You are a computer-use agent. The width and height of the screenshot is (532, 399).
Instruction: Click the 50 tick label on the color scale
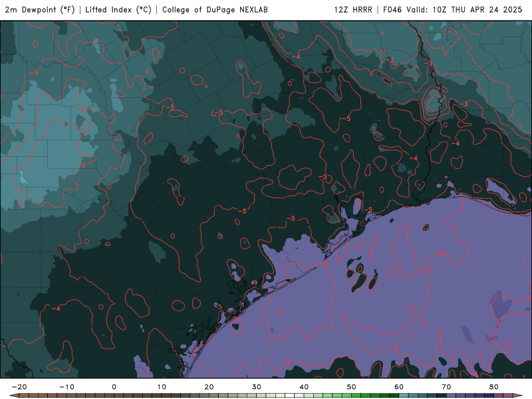click(x=352, y=387)
